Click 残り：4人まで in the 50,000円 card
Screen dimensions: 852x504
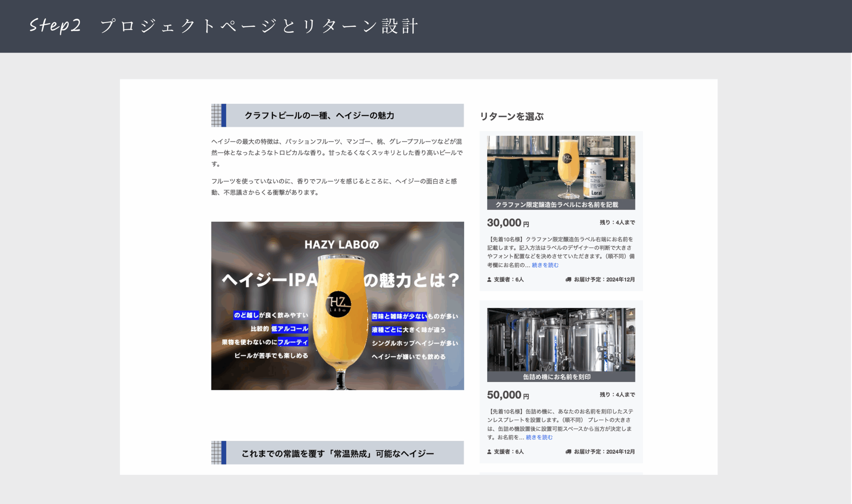click(x=617, y=395)
